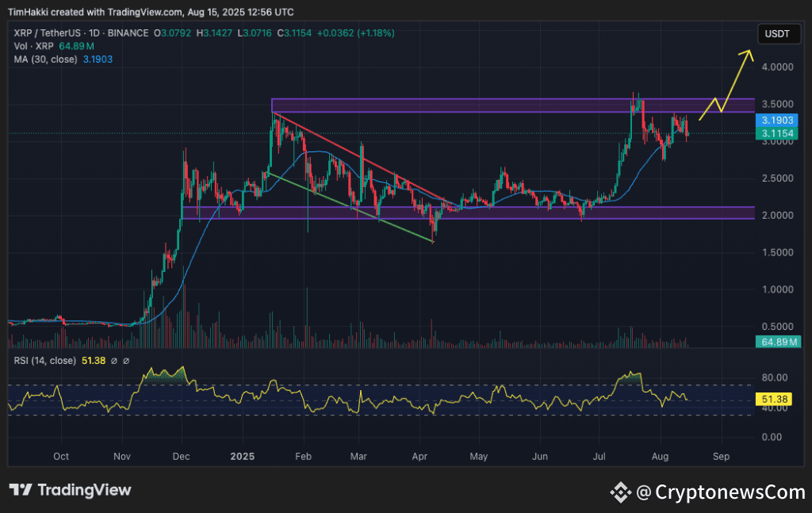
Task: Click the 3.5000 price axis tick
Action: tap(777, 104)
